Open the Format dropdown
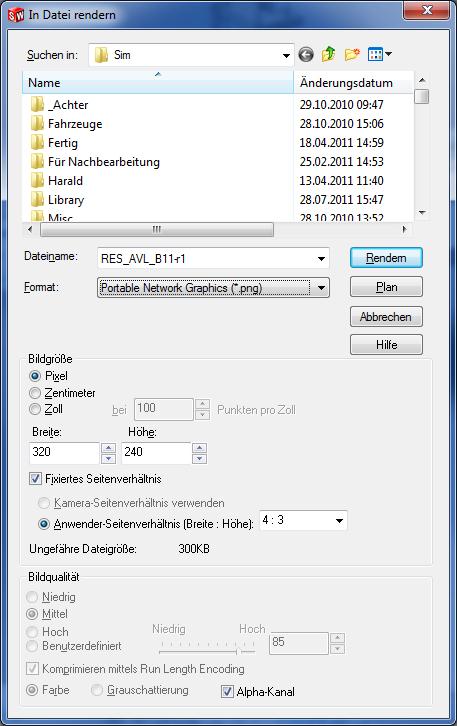This screenshot has width=457, height=726. coord(321,288)
